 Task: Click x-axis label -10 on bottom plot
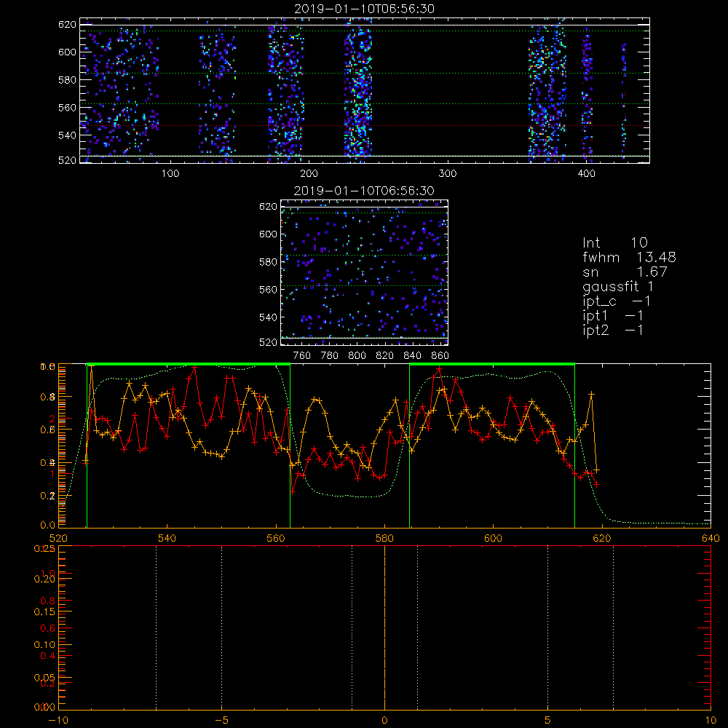click(x=58, y=720)
